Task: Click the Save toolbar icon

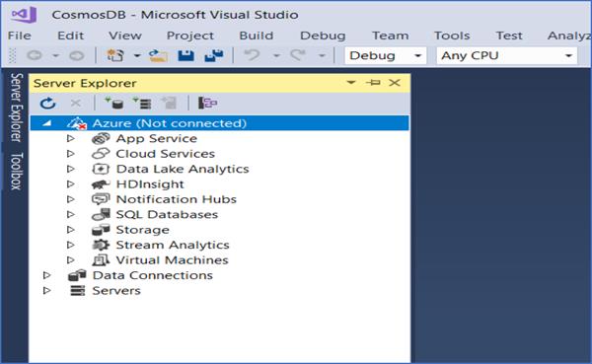Action: (185, 55)
